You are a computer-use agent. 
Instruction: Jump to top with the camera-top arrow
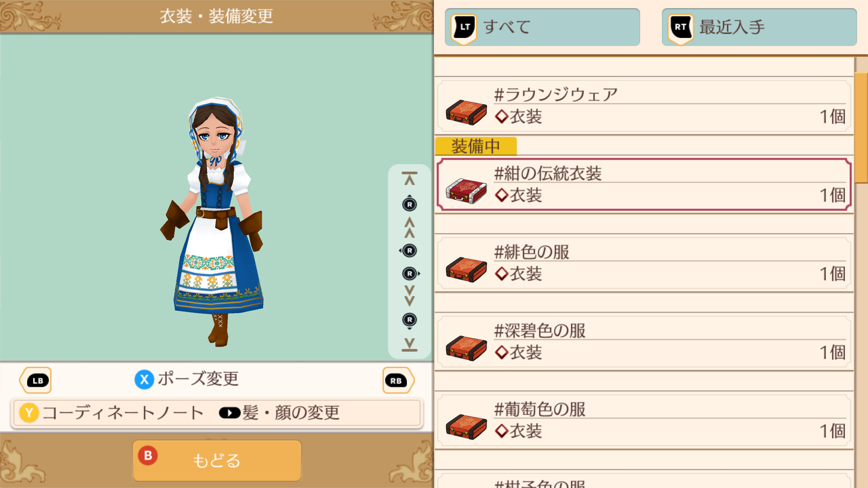click(410, 179)
